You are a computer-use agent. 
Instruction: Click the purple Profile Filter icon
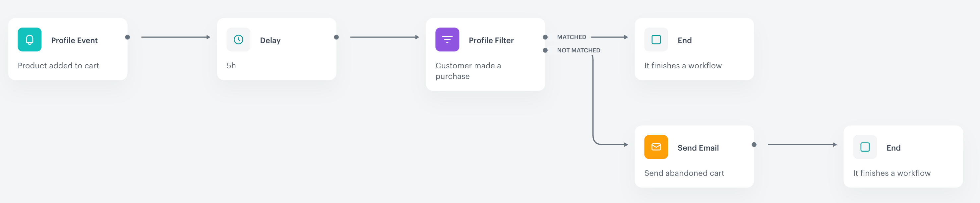point(447,39)
